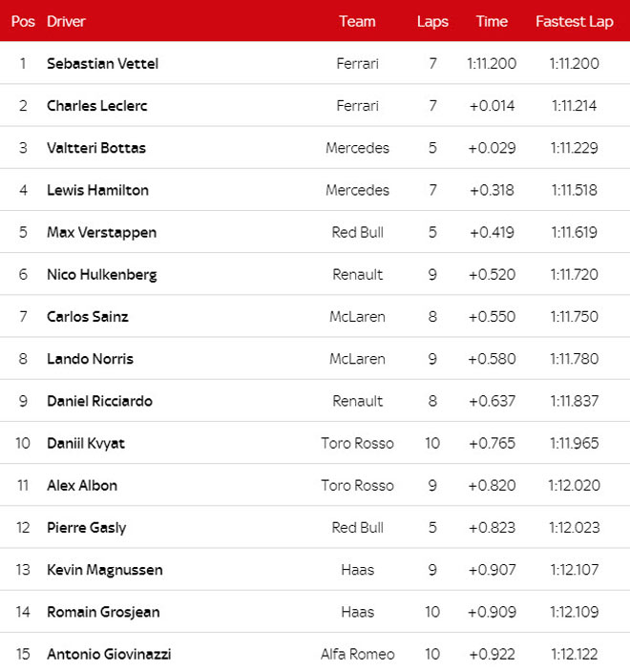This screenshot has width=630, height=672.
Task: Select Kevin Magnussen's 1:12.107 fastest lap
Action: pyautogui.click(x=574, y=570)
